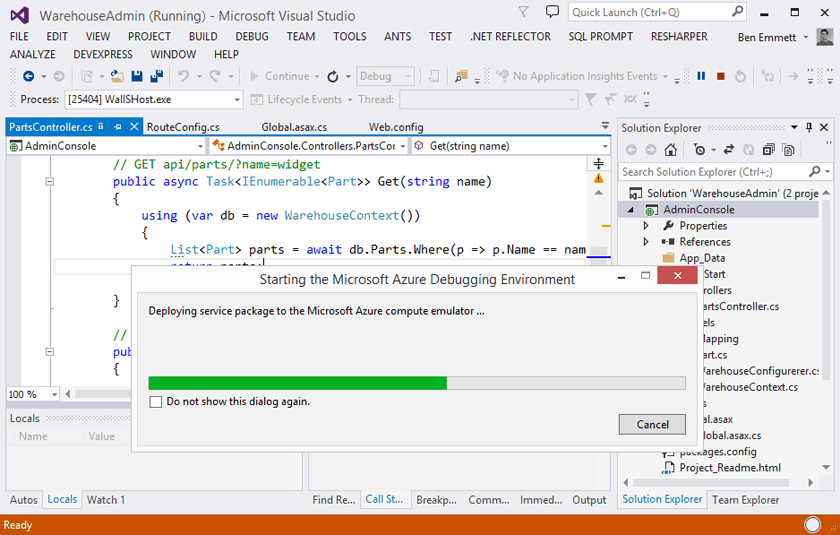Open the PartsController class dropdown
The image size is (840, 535).
[x=403, y=146]
